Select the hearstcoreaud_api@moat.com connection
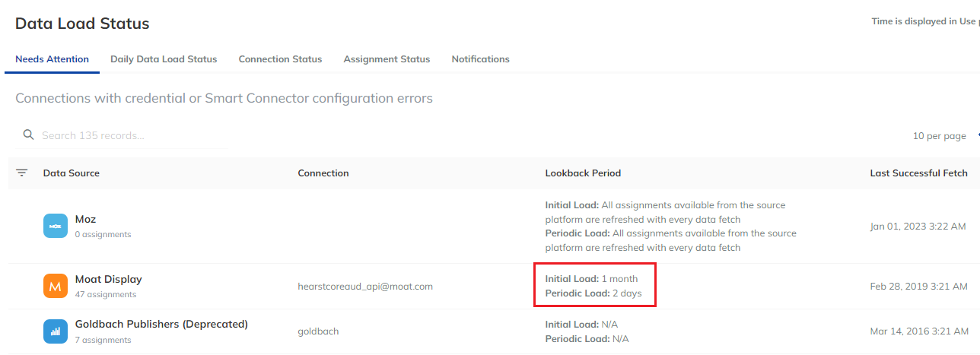 click(x=365, y=287)
